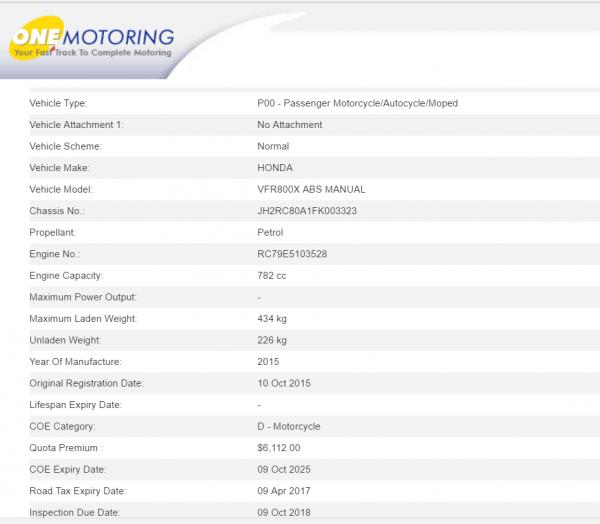600x524 pixels.
Task: Click the '226 kg' value
Action: (x=272, y=340)
